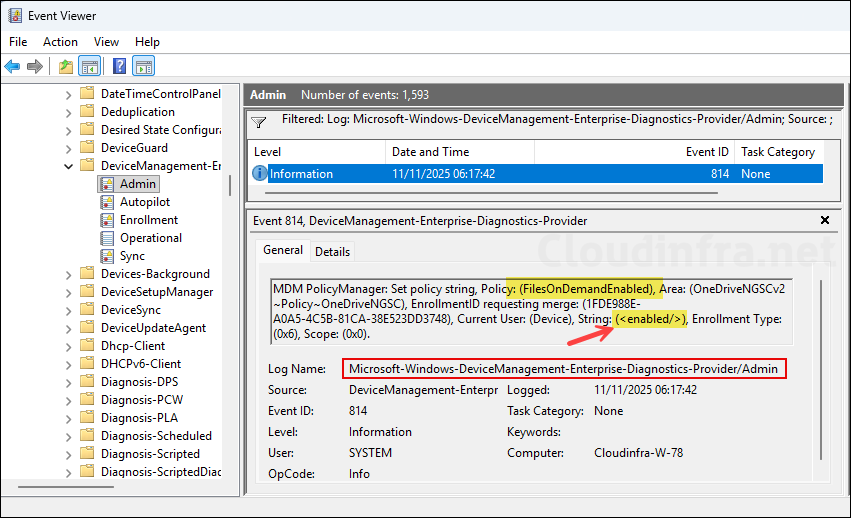Click the event details vertical scrollbar
The image size is (851, 518).
point(822,369)
